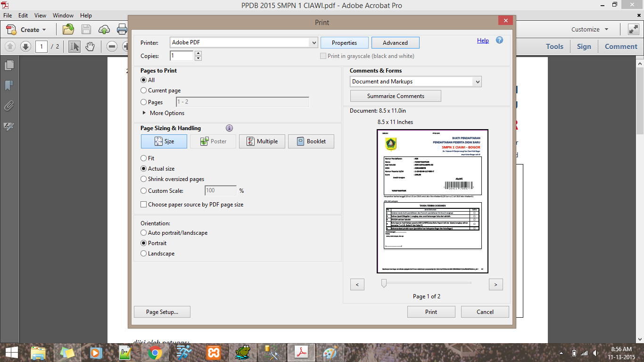
Task: Select the Multiple pages per sheet mode
Action: coord(262,141)
